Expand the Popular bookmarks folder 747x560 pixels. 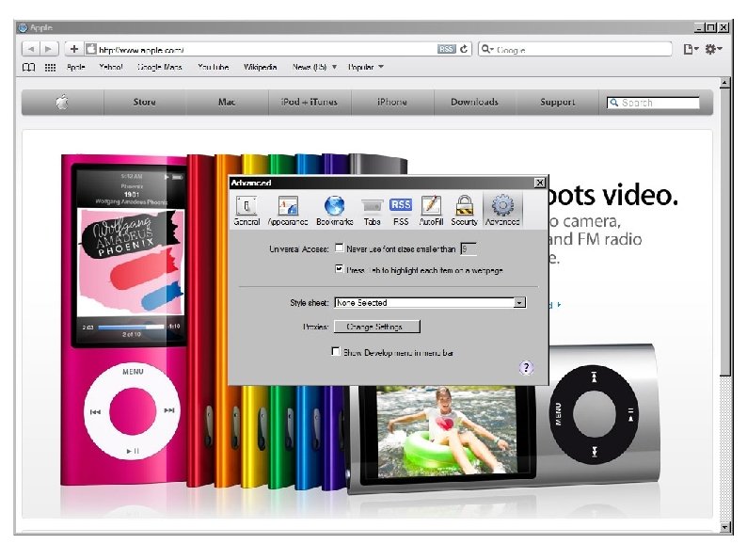[x=365, y=67]
